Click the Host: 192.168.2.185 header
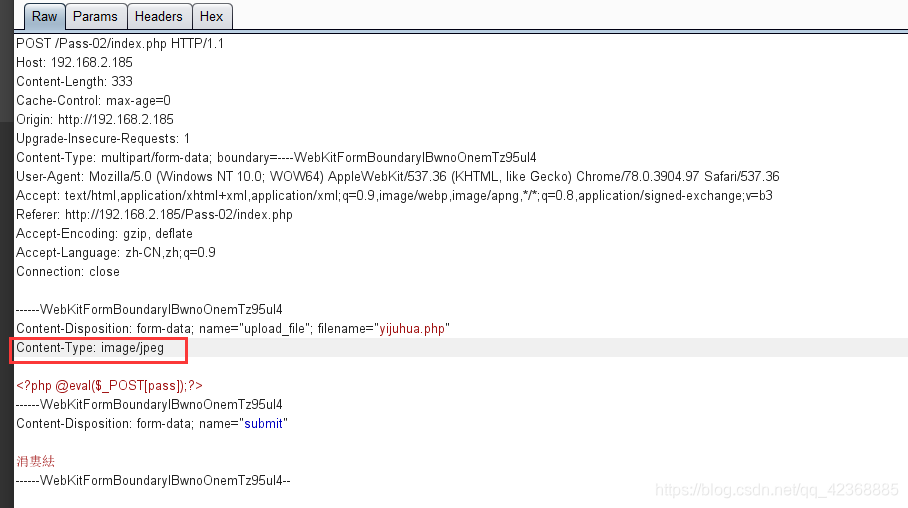Screen dimensions: 908x508 [x=74, y=63]
